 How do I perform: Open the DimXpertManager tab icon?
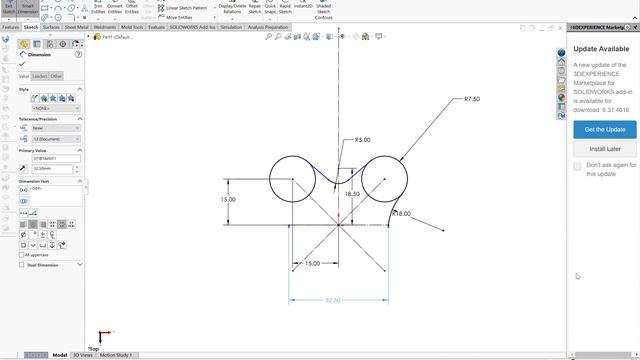(63, 44)
